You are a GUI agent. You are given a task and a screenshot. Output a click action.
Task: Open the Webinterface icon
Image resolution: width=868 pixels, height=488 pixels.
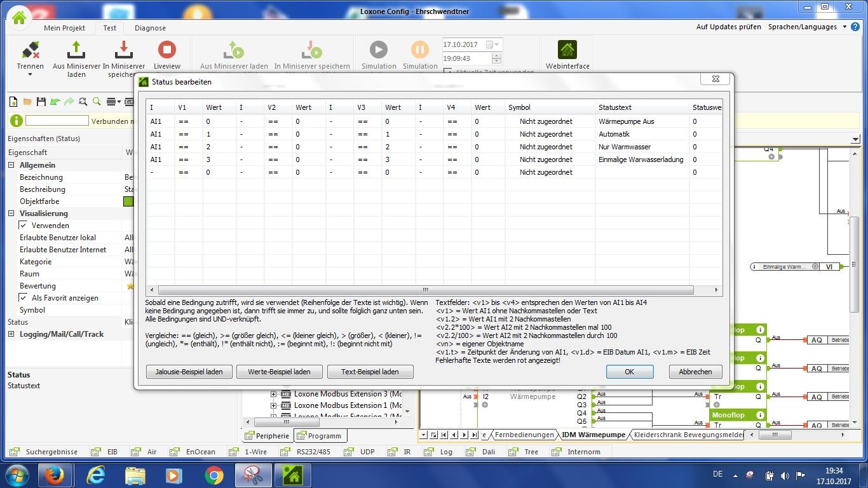[567, 50]
